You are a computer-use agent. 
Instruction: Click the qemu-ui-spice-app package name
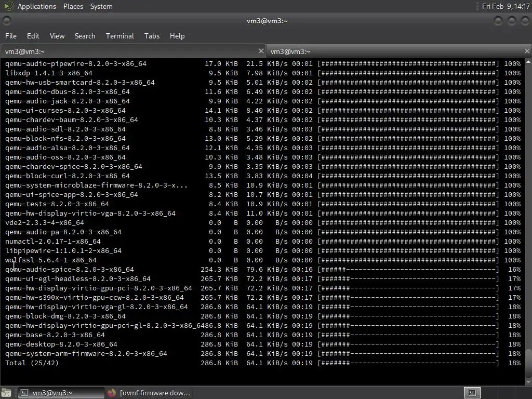coord(72,194)
